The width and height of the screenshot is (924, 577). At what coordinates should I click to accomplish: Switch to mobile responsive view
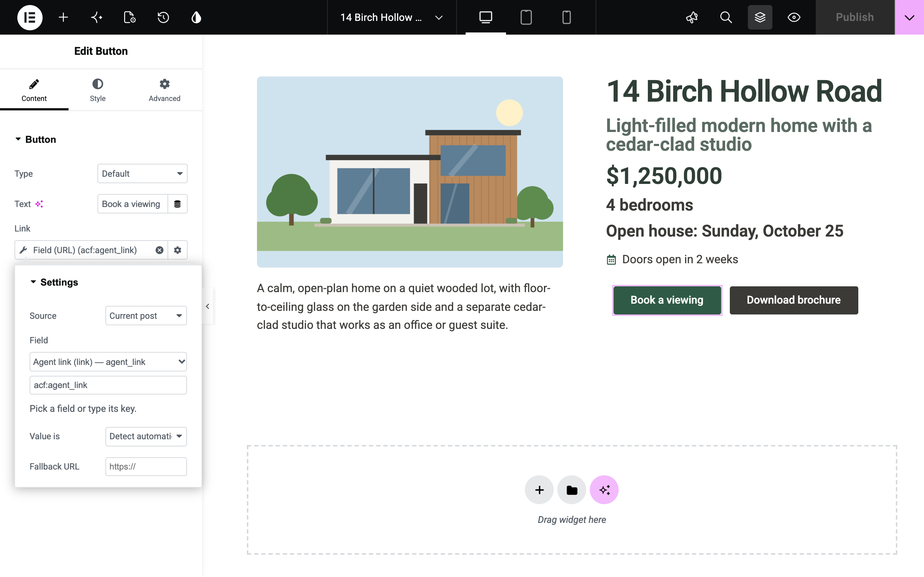pos(567,17)
